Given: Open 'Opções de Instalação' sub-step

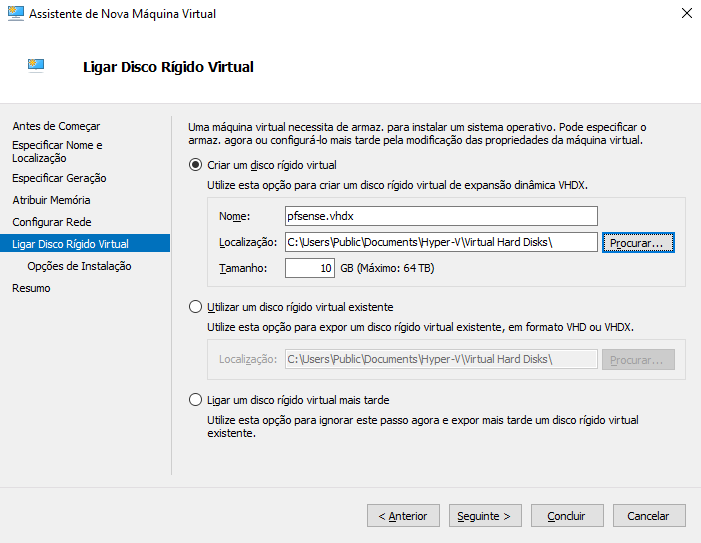Looking at the screenshot, I should coord(79,266).
